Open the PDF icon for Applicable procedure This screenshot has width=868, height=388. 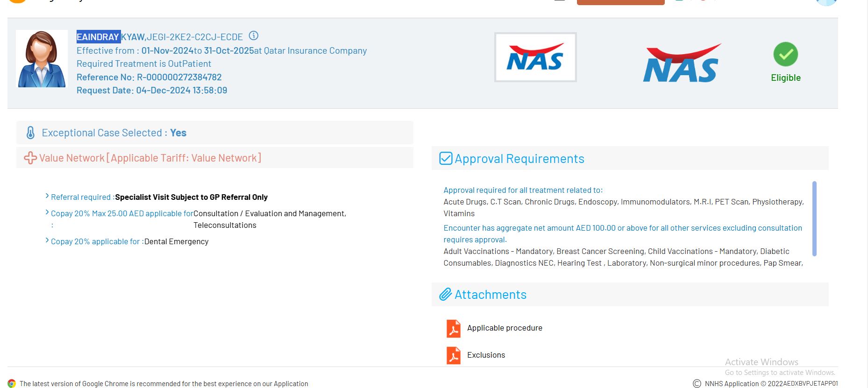point(453,328)
